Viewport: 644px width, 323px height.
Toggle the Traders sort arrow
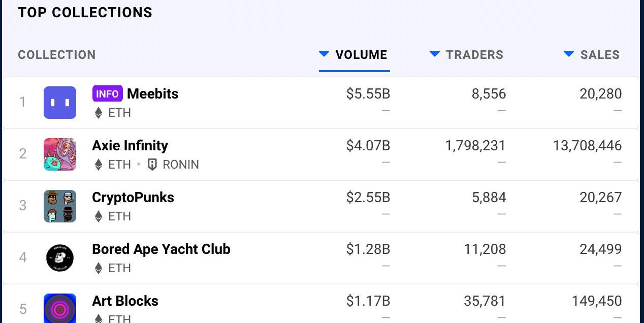tap(435, 54)
